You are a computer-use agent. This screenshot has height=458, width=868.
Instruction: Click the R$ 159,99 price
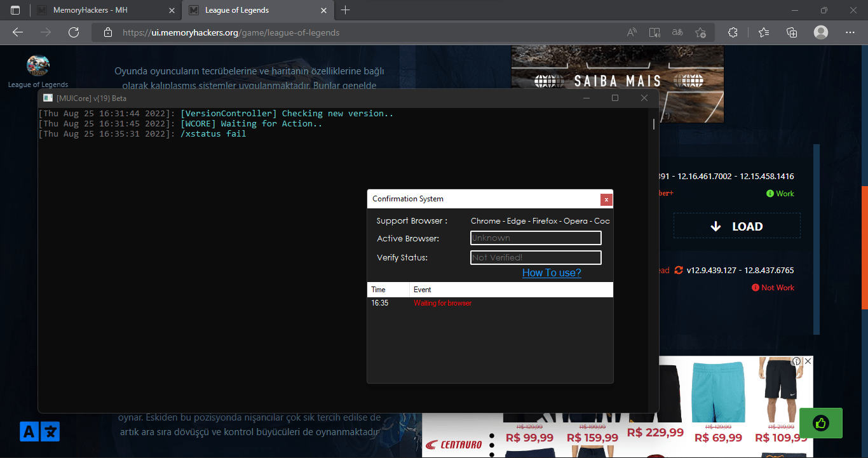[x=592, y=438]
